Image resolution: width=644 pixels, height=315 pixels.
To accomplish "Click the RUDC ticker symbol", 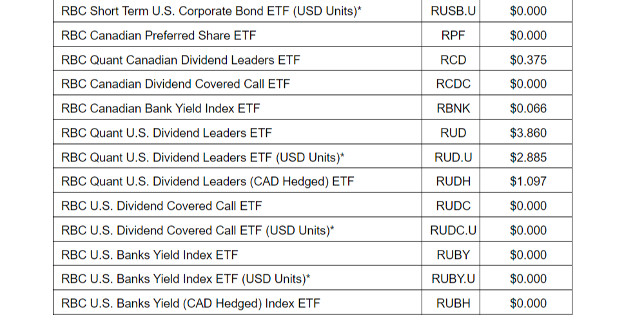I will 453,206.
